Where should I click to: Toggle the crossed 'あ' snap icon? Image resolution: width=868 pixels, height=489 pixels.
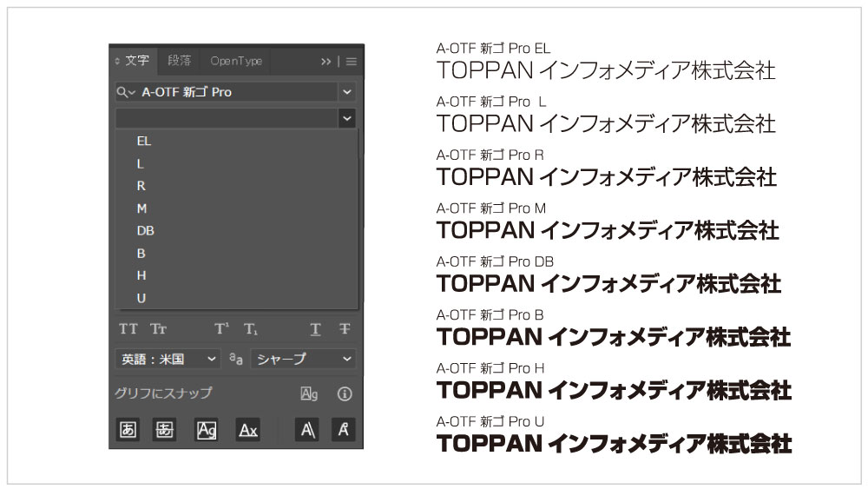click(x=164, y=429)
